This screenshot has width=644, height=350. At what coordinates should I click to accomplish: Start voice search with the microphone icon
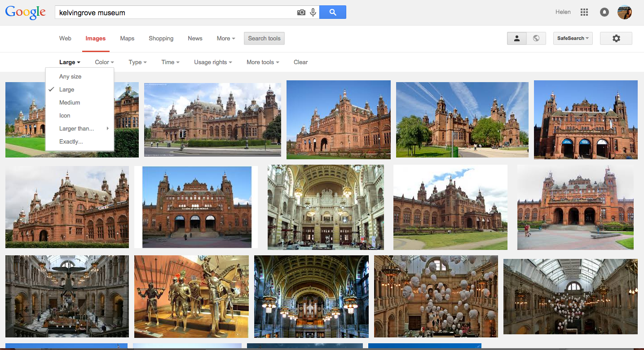[313, 12]
